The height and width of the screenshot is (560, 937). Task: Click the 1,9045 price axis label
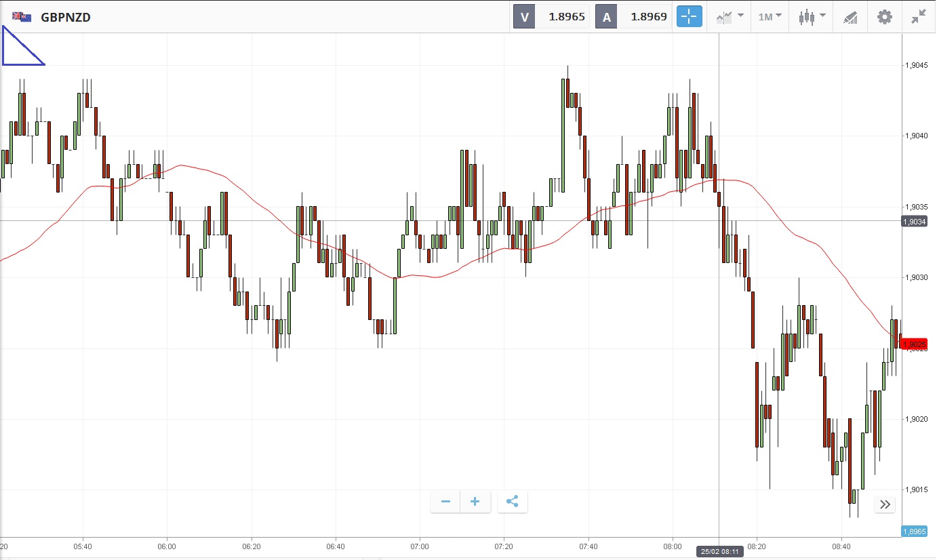coord(916,65)
